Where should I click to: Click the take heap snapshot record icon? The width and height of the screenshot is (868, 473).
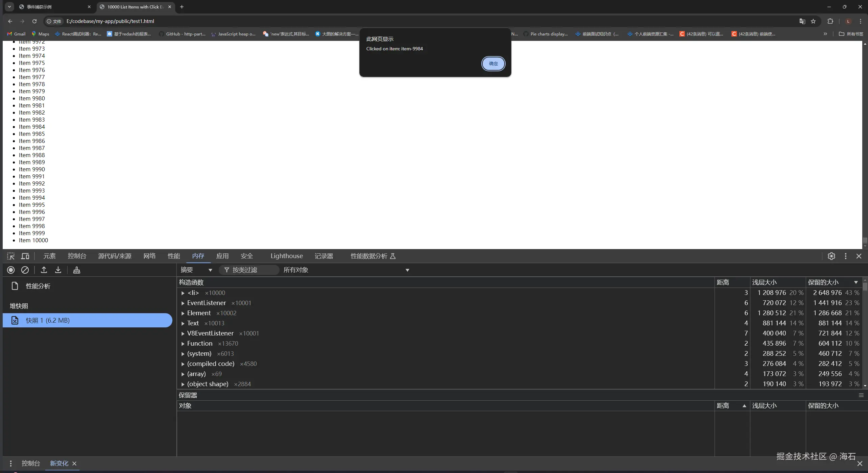click(x=11, y=270)
